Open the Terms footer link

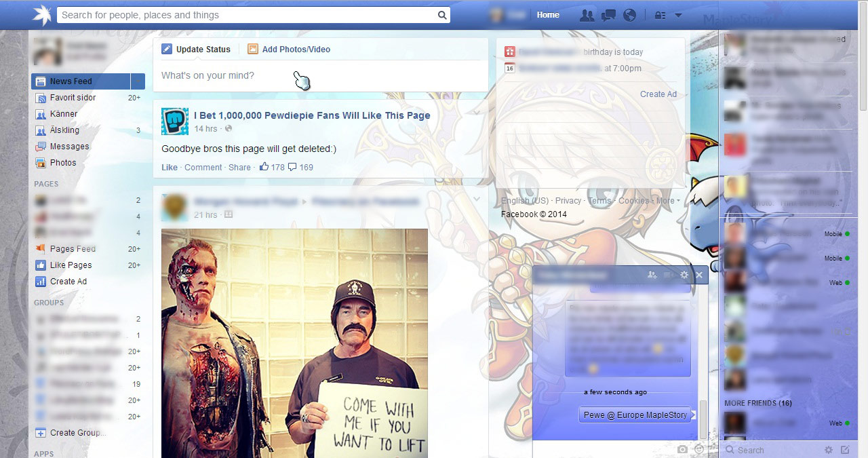(599, 201)
